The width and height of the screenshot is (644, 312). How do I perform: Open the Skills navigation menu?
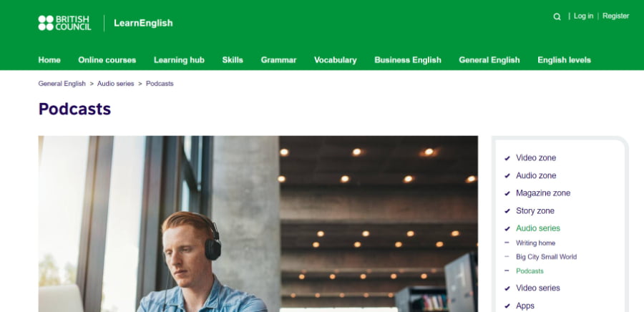click(233, 60)
